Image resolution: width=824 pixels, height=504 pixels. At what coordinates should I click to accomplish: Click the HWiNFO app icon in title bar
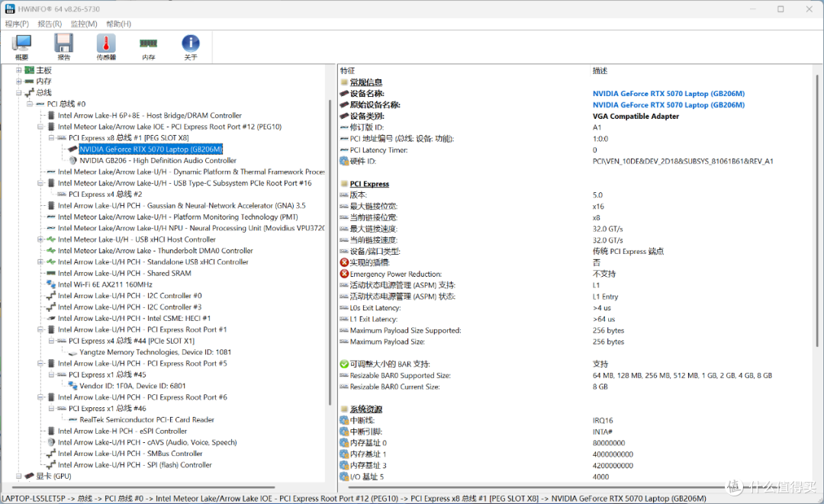(9, 9)
